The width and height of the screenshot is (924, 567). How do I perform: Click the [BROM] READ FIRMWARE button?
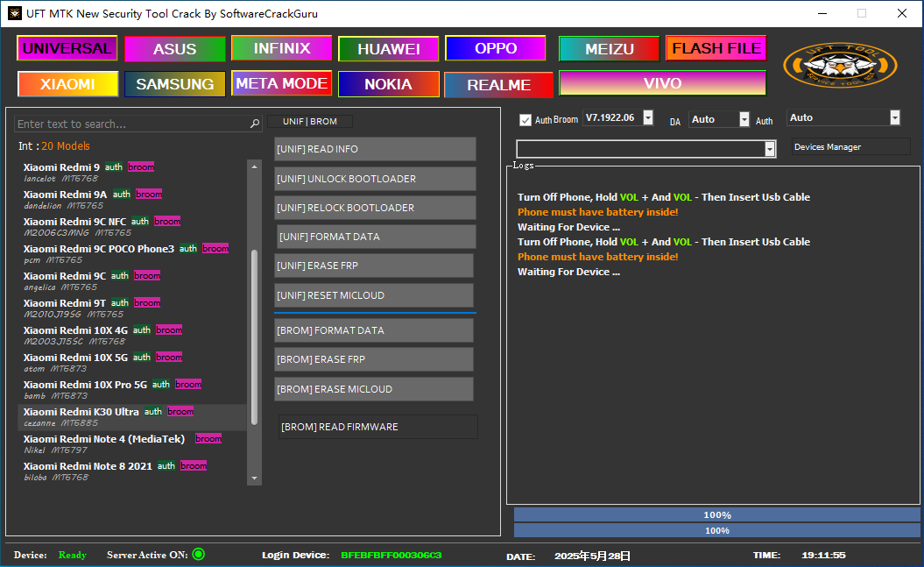click(378, 427)
